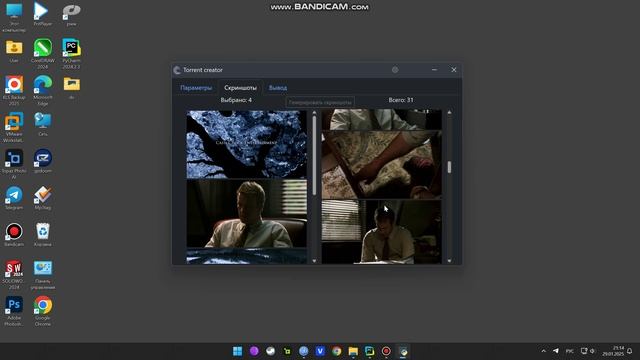
Task: Click the left panel scroll down arrow
Action: [314, 260]
